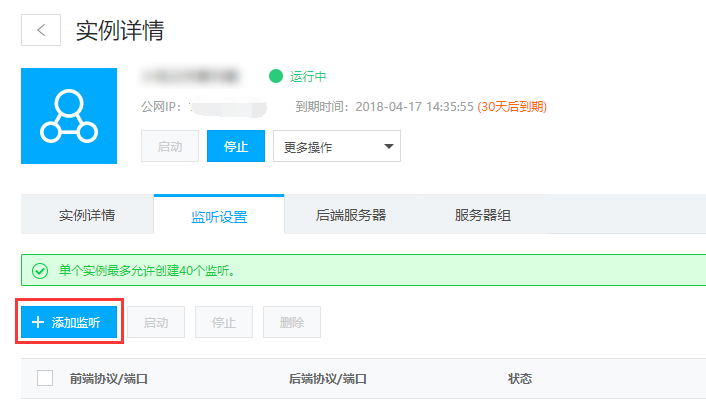The image size is (706, 407).
Task: Click the 状态 column header
Action: coord(520,379)
